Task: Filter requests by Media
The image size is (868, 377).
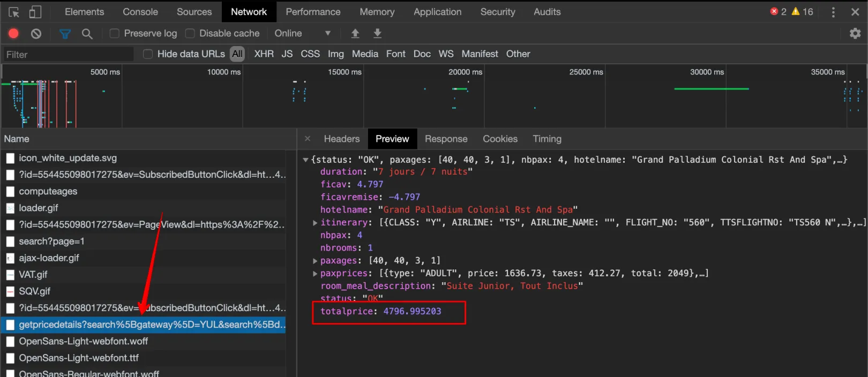Action: [x=365, y=54]
